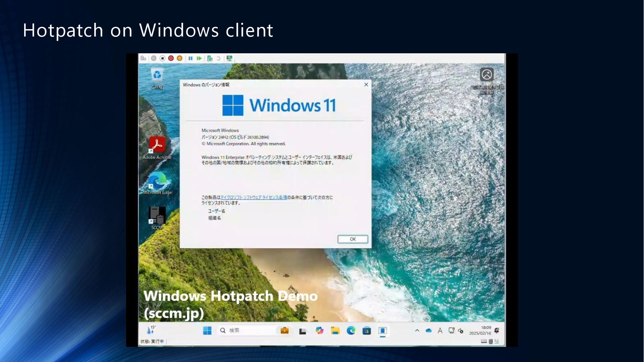Screen dimensions: 644x362
Task: Click the active winver taskbar app icon
Action: coord(383,331)
